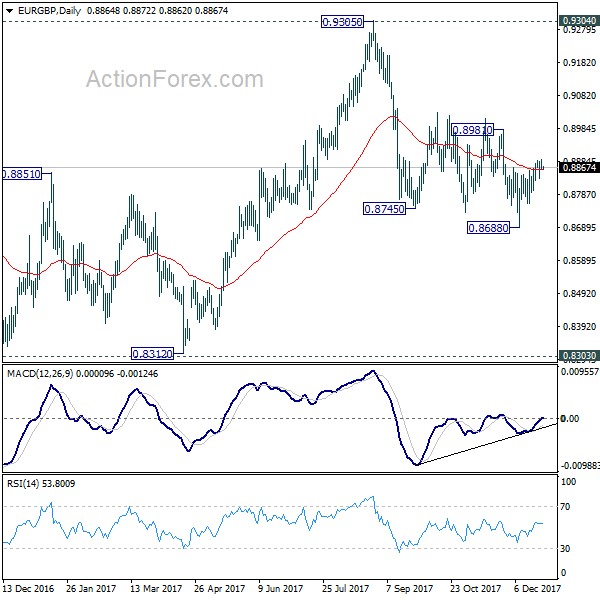Click the 0.89810 price label

(472, 130)
